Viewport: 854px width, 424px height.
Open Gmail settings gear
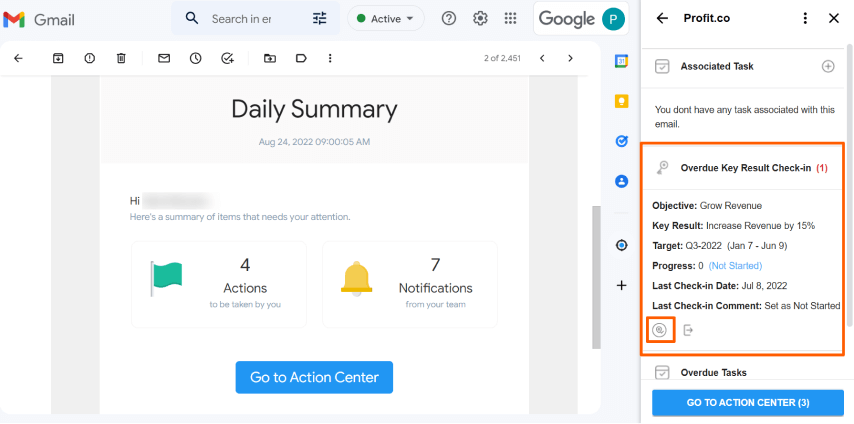480,19
